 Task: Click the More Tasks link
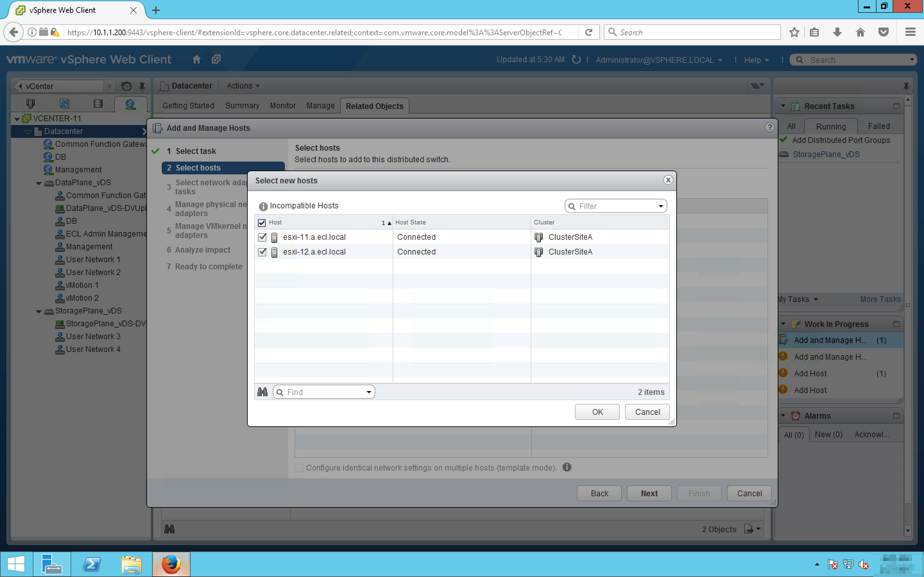click(x=880, y=300)
